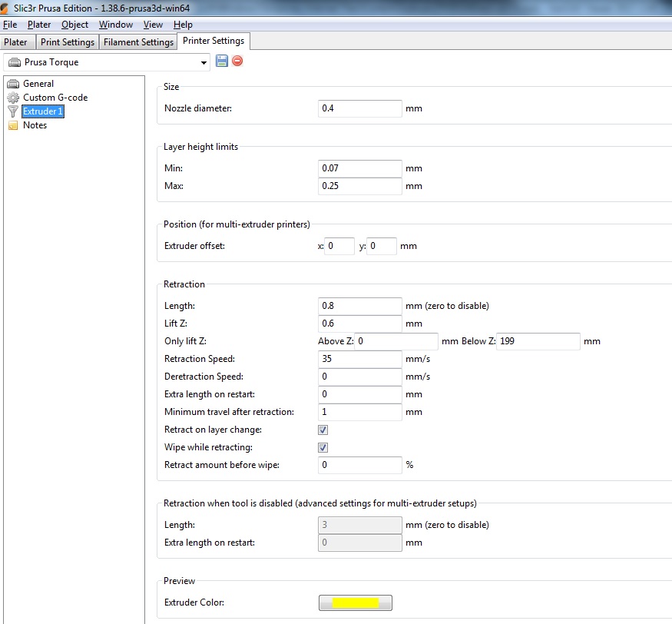The image size is (672, 624).
Task: Click the yellow Extruder Color swatch
Action: (355, 603)
